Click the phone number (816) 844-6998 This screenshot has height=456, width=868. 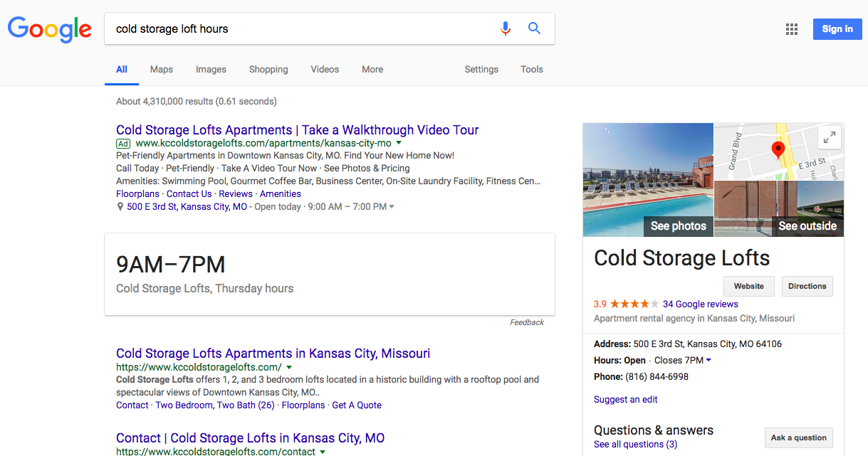click(657, 377)
